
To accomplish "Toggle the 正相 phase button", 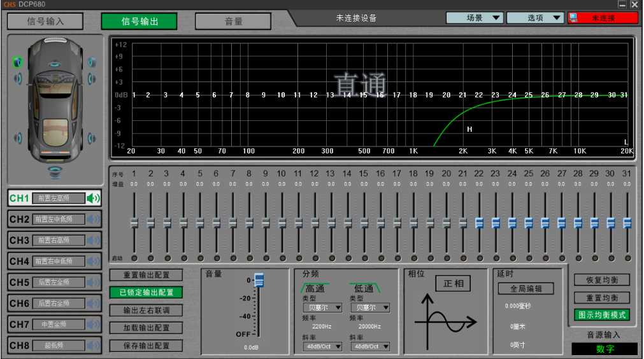I will pos(453,283).
